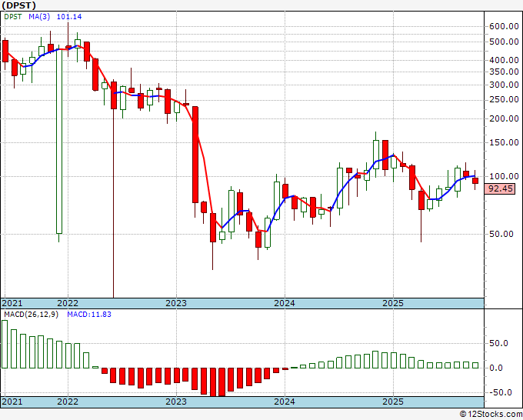Click the 350.00 price axis label
Viewport: 523px width, 420px height.
tap(504, 72)
